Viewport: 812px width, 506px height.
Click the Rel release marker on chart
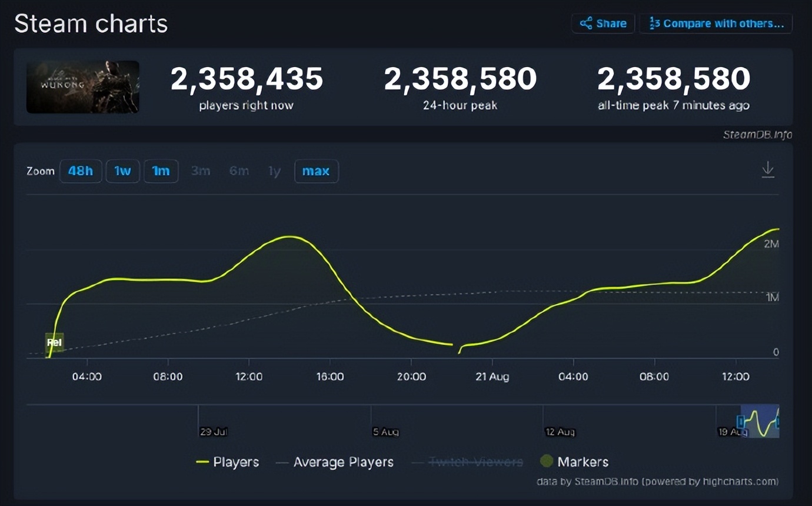[x=54, y=342]
